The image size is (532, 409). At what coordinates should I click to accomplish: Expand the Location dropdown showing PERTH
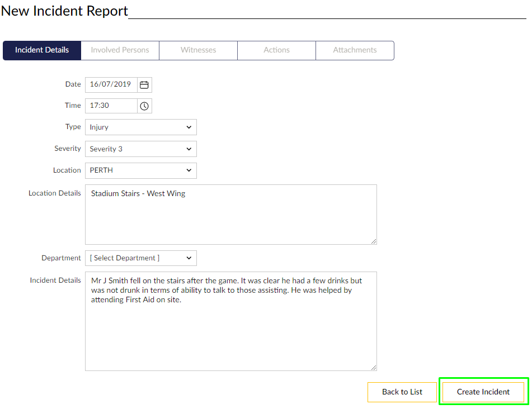pos(141,170)
